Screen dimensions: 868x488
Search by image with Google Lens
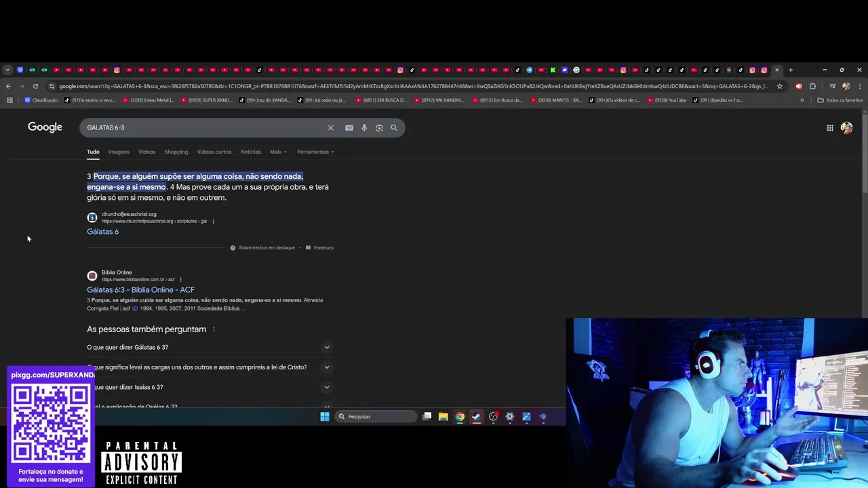(x=379, y=127)
